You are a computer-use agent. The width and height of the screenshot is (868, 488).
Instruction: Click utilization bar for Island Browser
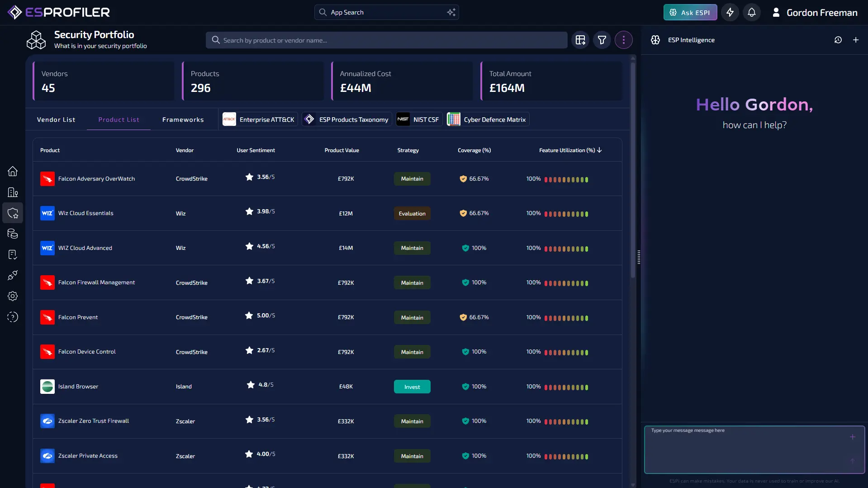[x=566, y=387]
